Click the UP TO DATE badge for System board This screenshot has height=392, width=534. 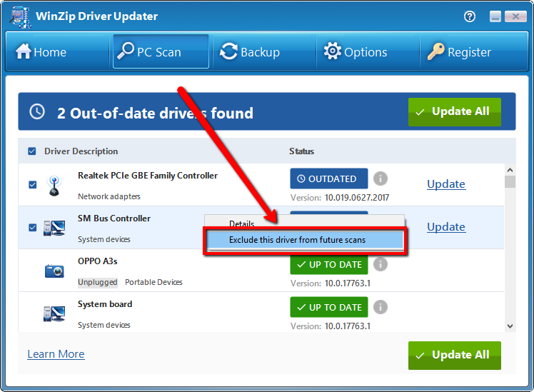point(329,307)
